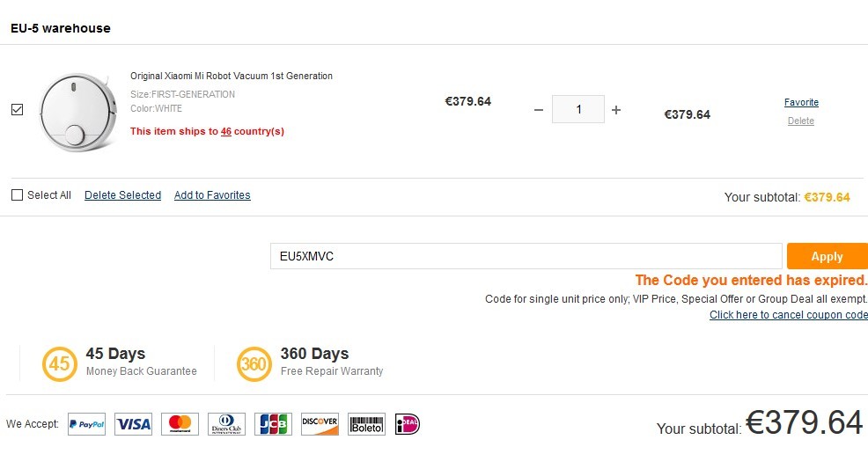Click the quantity input field
This screenshot has width=868, height=469.
(577, 109)
